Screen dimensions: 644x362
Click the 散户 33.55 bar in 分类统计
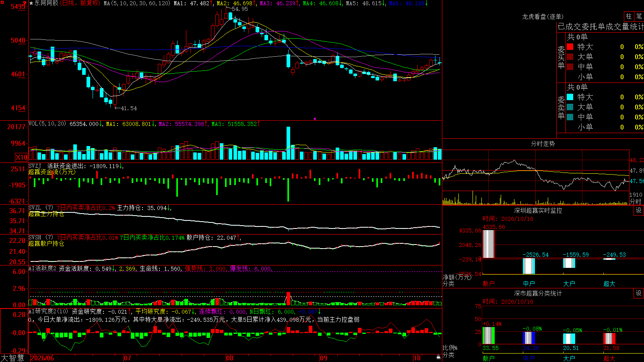click(x=489, y=335)
